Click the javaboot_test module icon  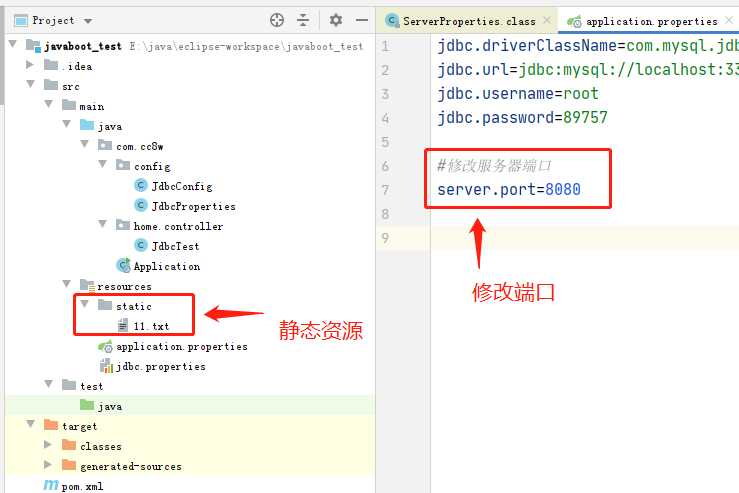pyautogui.click(x=33, y=46)
